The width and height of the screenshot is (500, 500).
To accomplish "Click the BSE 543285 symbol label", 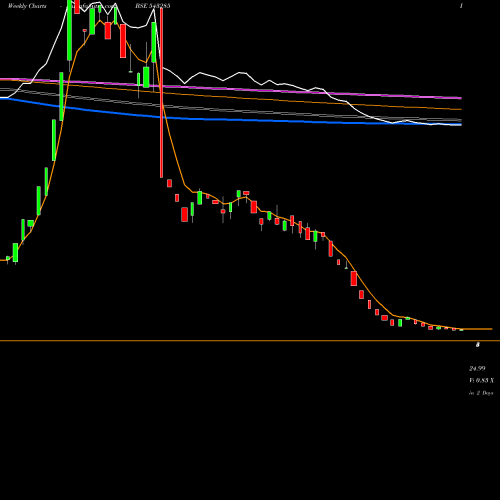I will coord(153,6).
